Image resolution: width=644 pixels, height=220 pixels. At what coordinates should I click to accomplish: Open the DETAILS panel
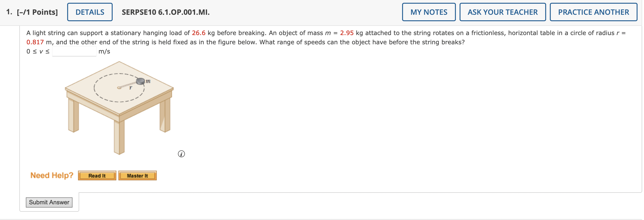(x=90, y=12)
